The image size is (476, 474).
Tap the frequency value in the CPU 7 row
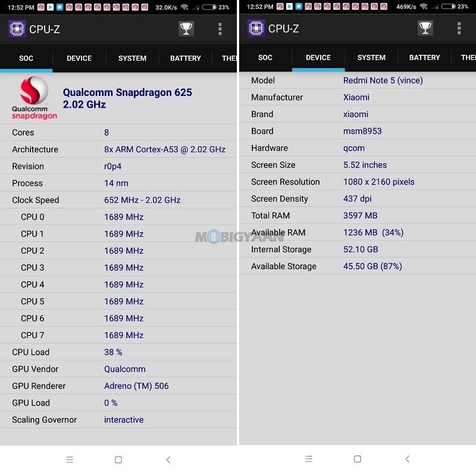[124, 335]
